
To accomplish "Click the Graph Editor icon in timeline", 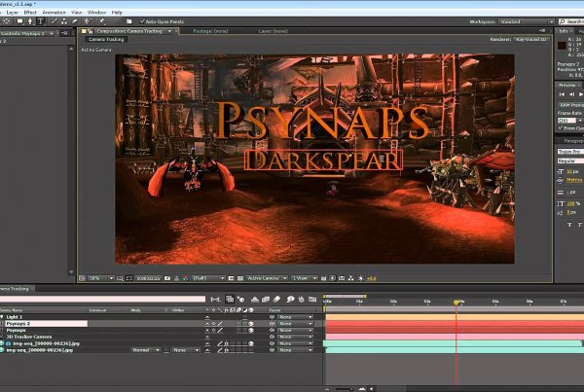I will point(312,300).
